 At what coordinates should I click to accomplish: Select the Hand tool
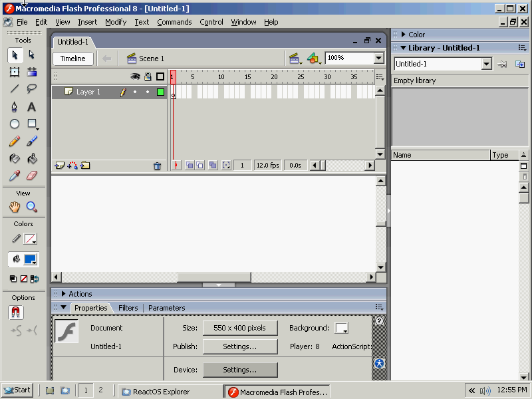pos(15,207)
